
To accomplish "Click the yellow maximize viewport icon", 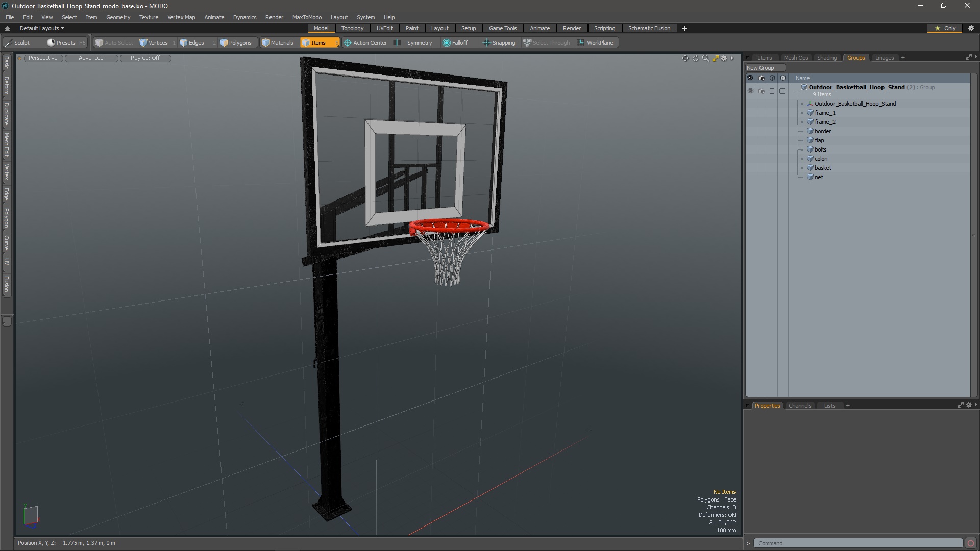I will pos(715,58).
